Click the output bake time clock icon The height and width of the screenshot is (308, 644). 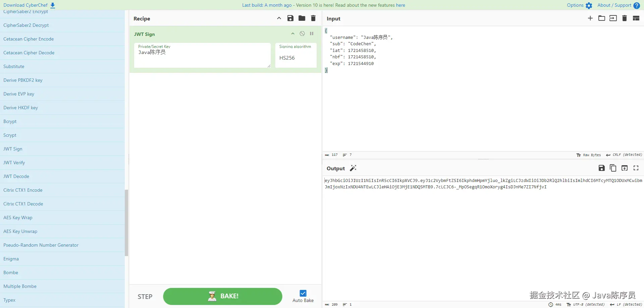pos(551,305)
